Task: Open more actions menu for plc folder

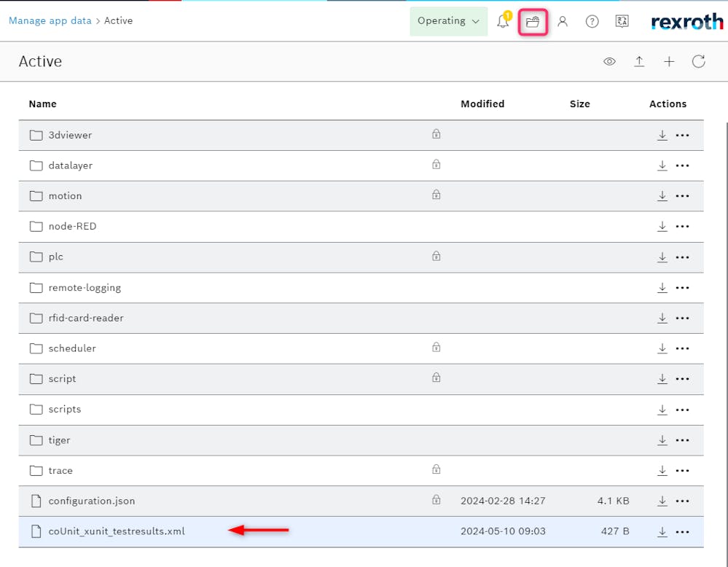Action: pyautogui.click(x=682, y=257)
